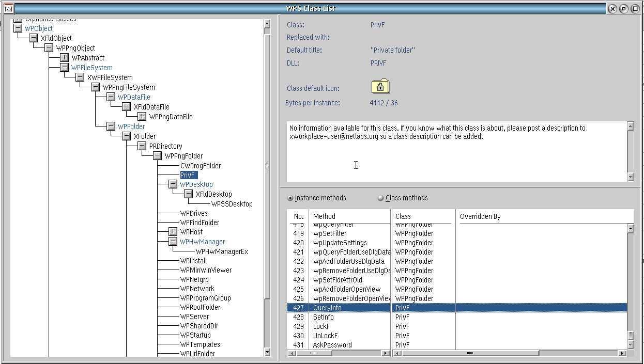Image resolution: width=644 pixels, height=364 pixels.
Task: Select the QueryInfo method row
Action: click(x=457, y=308)
